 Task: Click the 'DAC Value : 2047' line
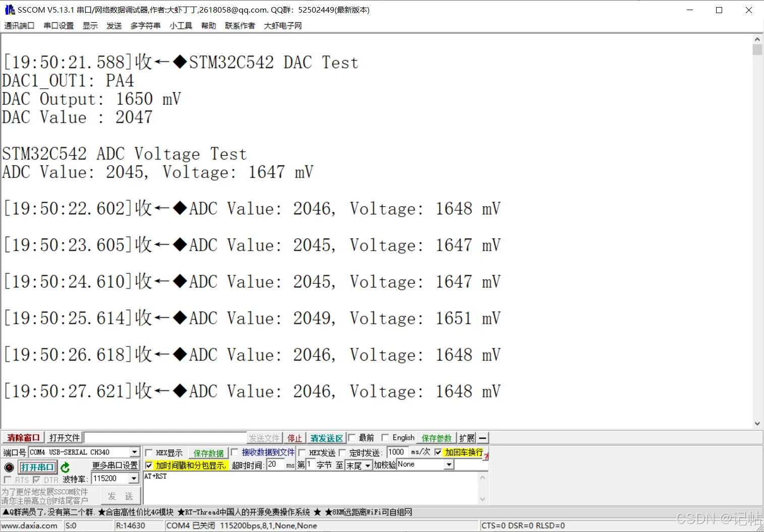(x=77, y=117)
